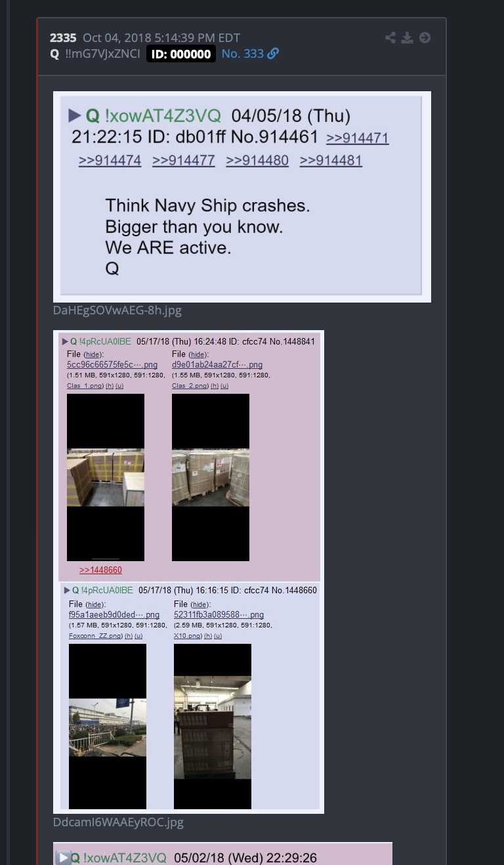Click the download icon on post 2335
Viewport: 504px width, 865px height.
(408, 38)
